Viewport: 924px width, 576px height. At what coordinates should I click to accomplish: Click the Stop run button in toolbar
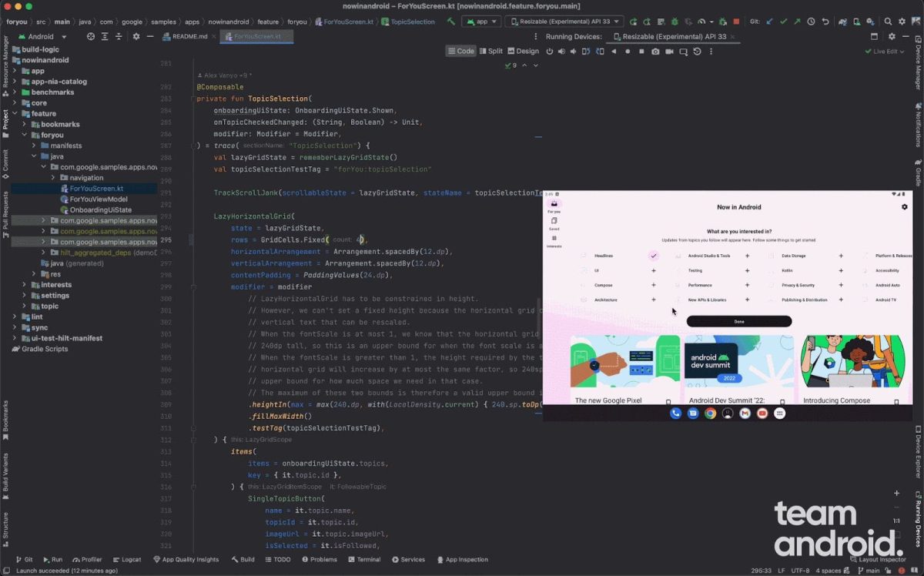(x=736, y=22)
